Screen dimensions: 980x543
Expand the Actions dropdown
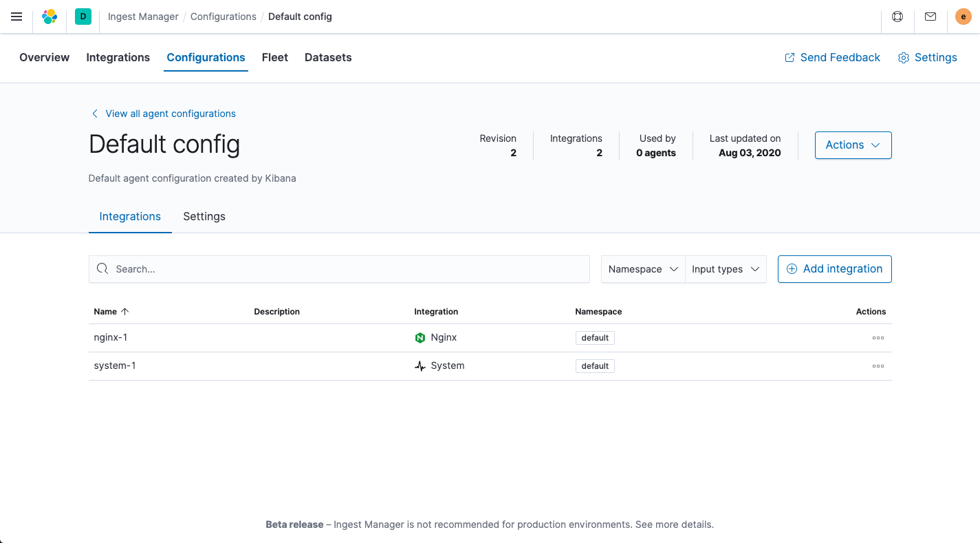pyautogui.click(x=853, y=145)
